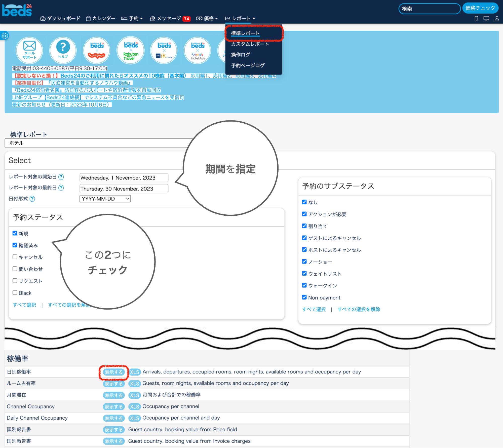The image size is (503, 448).
Task: Click 表示する for 日別稼働率
Action: (x=114, y=372)
